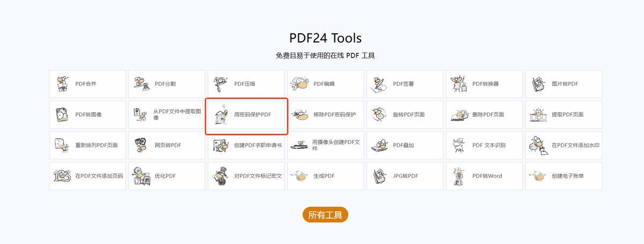Select the 在PDF文件添加水印 tool
This screenshot has height=244, width=644.
click(563, 145)
